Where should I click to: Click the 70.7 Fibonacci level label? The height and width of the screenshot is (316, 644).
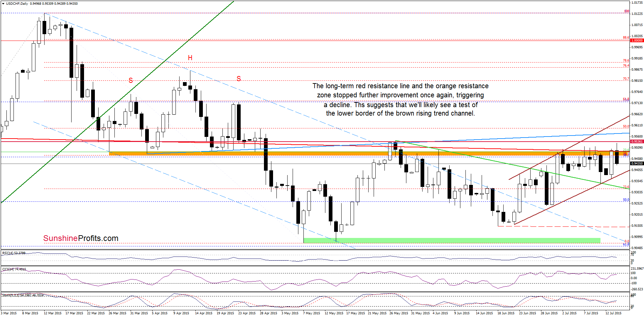(x=626, y=79)
